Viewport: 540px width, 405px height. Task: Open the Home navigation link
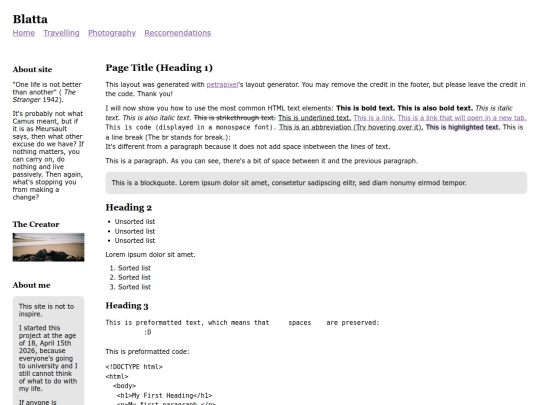24,33
